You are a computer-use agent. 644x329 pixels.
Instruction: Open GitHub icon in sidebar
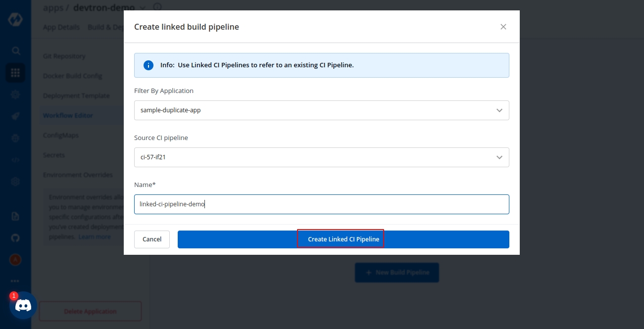tap(15, 238)
